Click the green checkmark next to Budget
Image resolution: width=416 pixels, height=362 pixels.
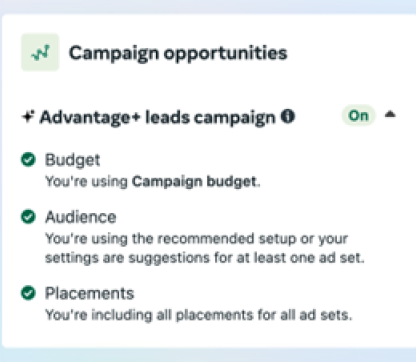pos(28,159)
